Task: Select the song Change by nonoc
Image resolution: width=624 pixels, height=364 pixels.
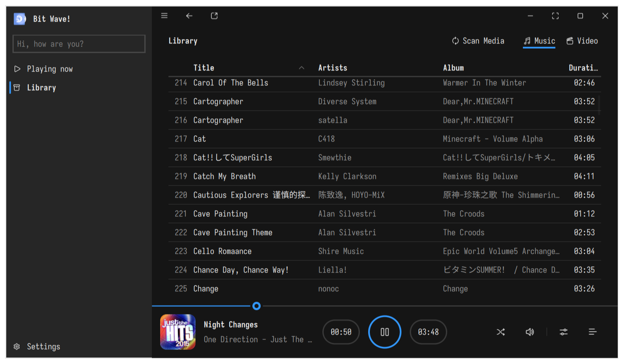Action: tap(385, 289)
